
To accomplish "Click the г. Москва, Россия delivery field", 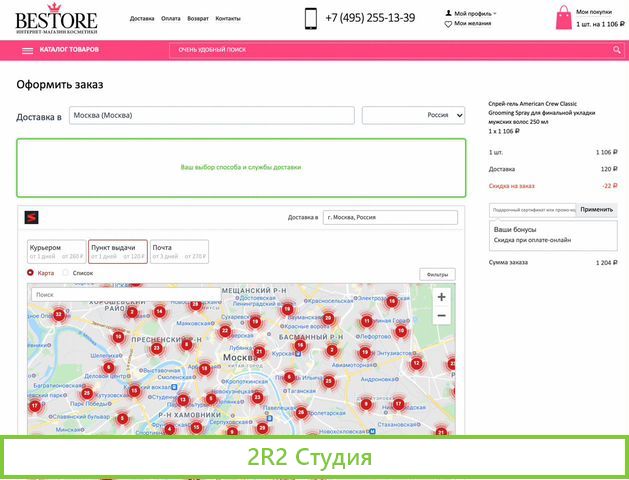I will [x=390, y=217].
